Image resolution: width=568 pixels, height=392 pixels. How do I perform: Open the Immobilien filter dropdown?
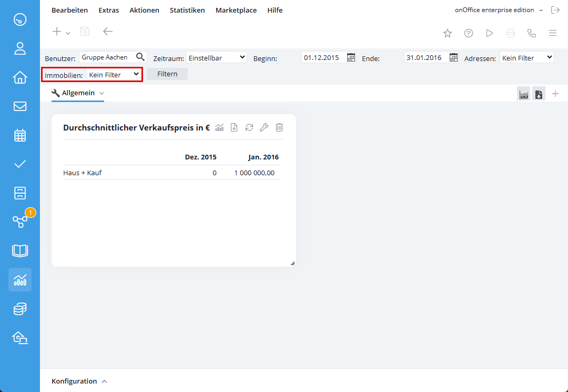pyautogui.click(x=114, y=75)
